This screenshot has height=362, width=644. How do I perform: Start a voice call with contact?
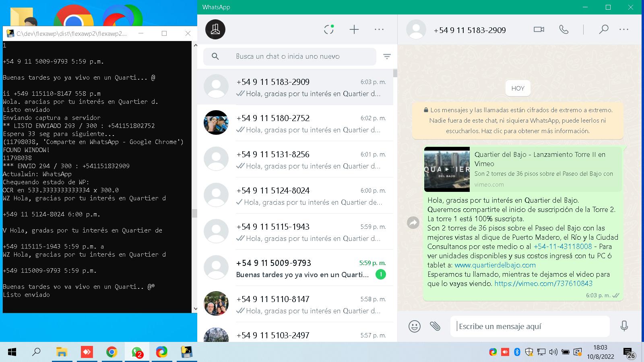564,29
